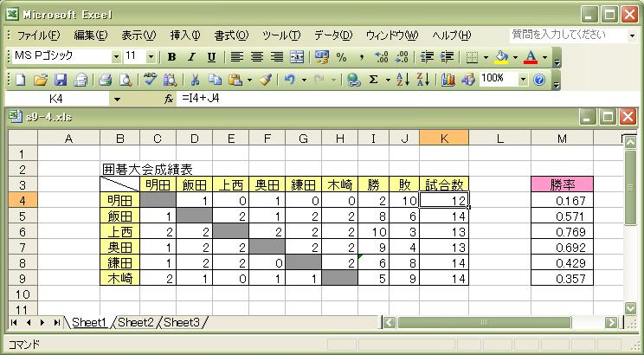Increase decimal places

pos(382,57)
